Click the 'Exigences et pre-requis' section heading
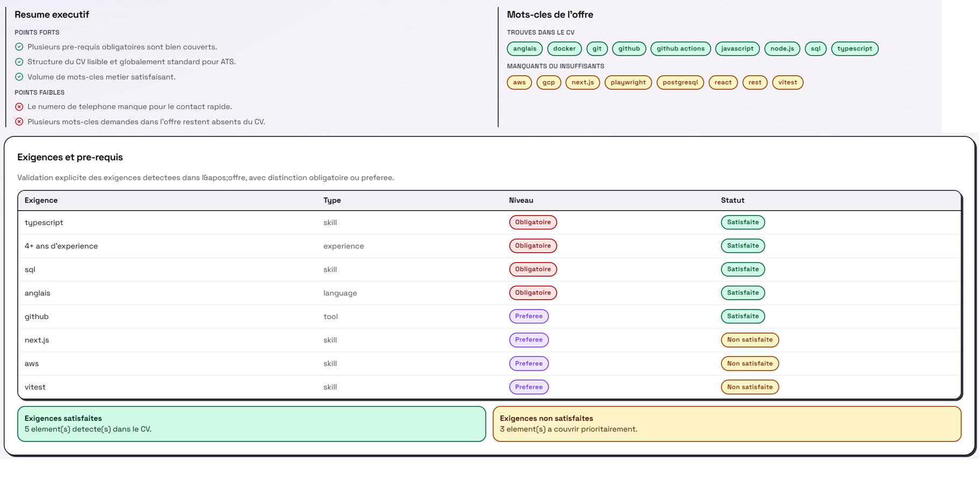The image size is (980, 484). (x=70, y=157)
